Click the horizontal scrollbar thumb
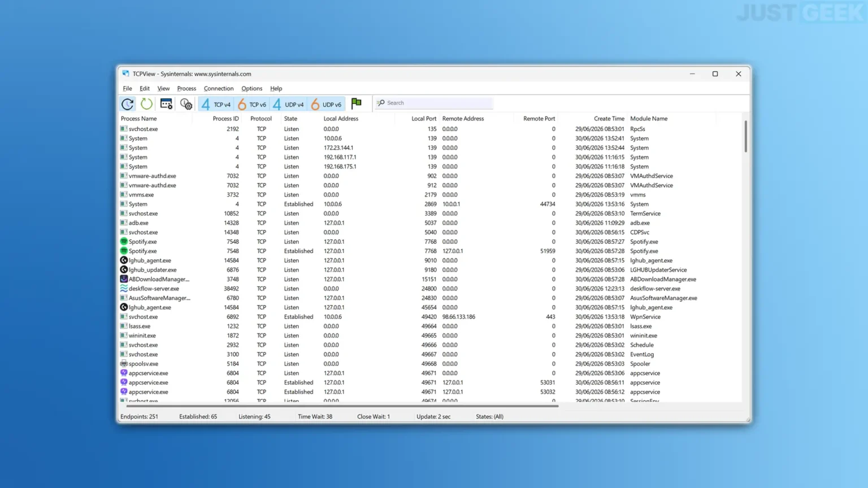 click(342, 406)
